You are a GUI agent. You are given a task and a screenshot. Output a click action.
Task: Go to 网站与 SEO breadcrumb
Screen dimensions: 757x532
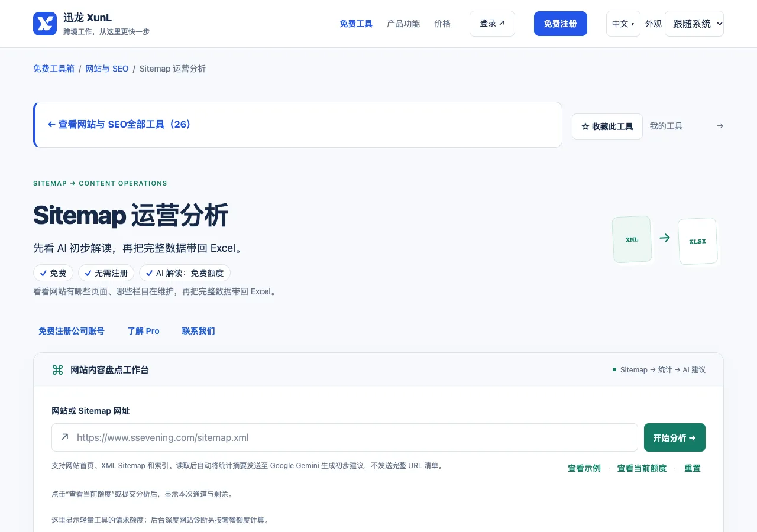coord(107,69)
